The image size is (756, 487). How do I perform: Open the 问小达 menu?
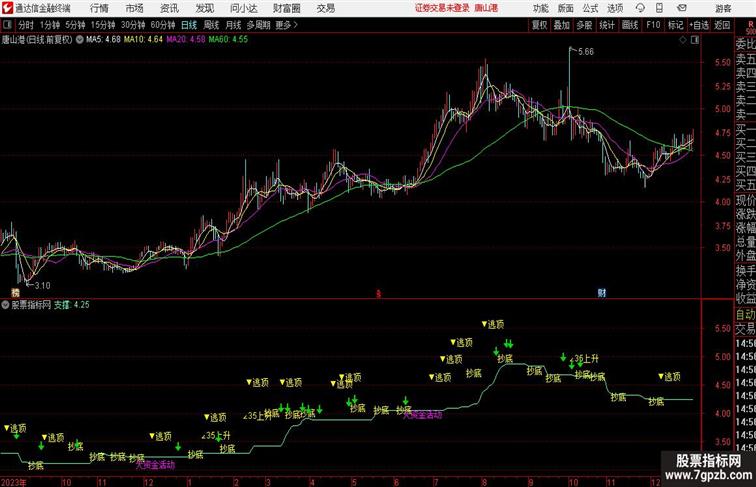pyautogui.click(x=243, y=8)
